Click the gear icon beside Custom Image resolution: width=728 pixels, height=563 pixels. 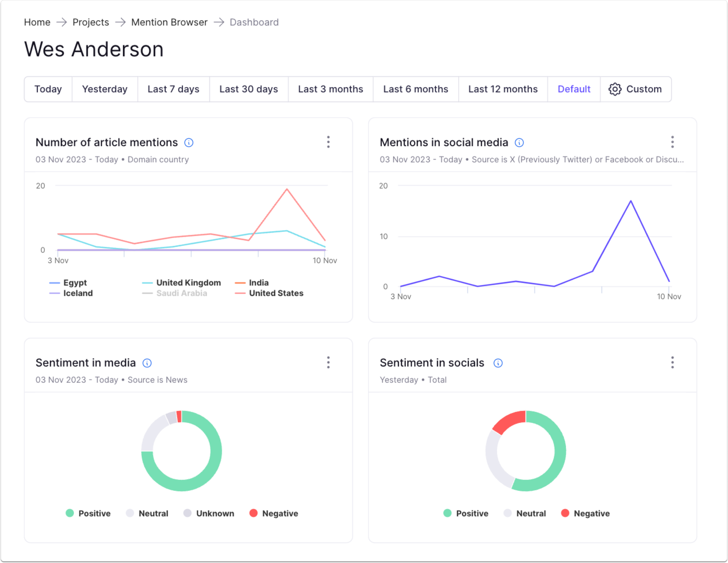pyautogui.click(x=614, y=89)
